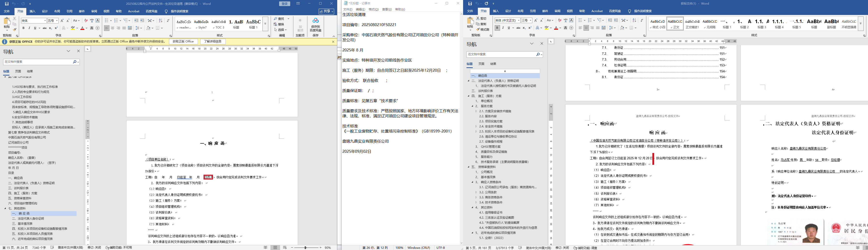
Task: Switch to 结果 tab in 投标文件 navigation pane
Action: click(493, 64)
